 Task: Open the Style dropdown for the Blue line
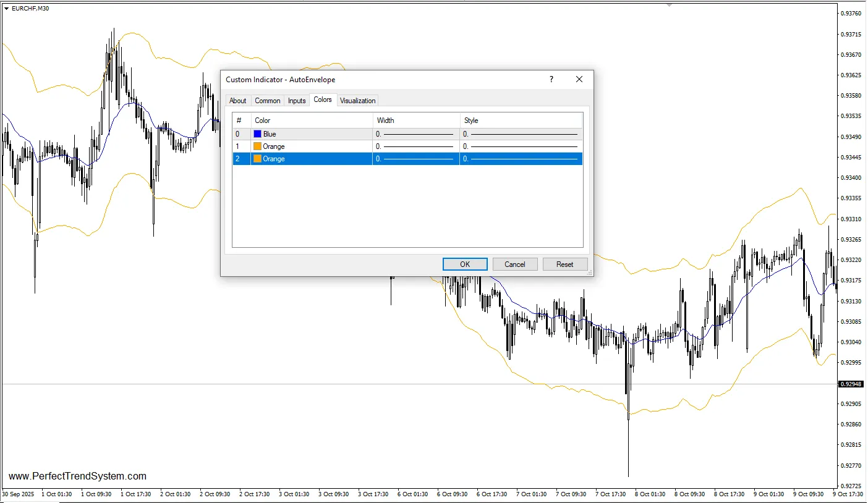[521, 134]
